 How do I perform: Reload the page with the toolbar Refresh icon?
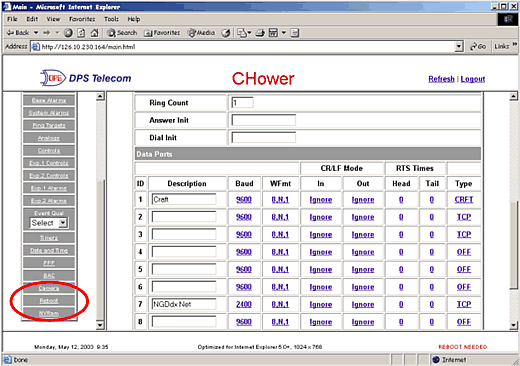(x=81, y=33)
